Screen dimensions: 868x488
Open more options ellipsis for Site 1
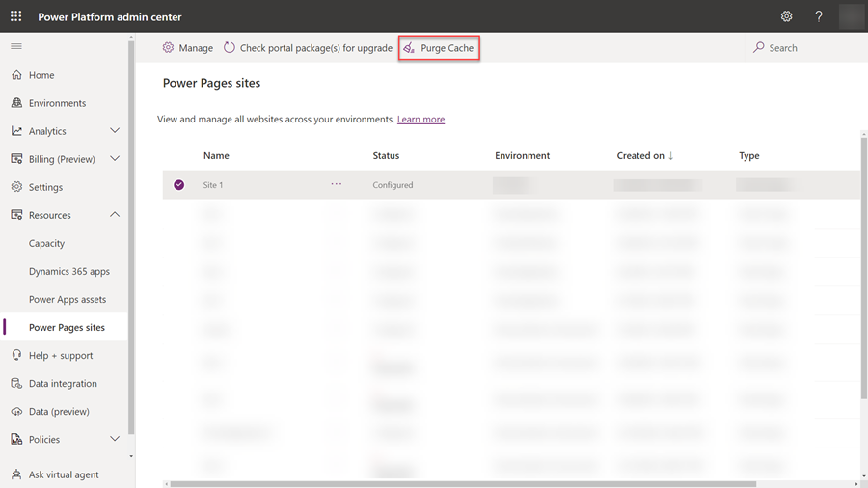(x=337, y=184)
